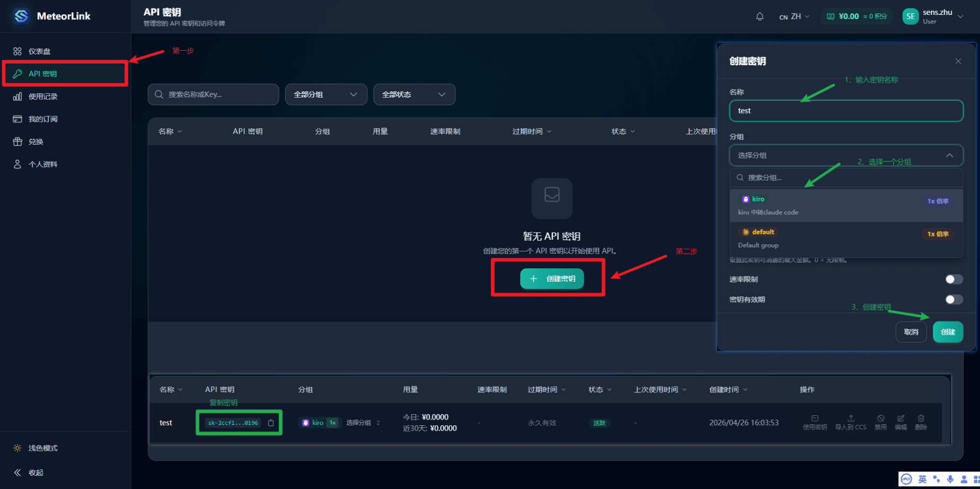Click the person icon in IME bar
This screenshot has width=980, height=489.
click(x=964, y=479)
